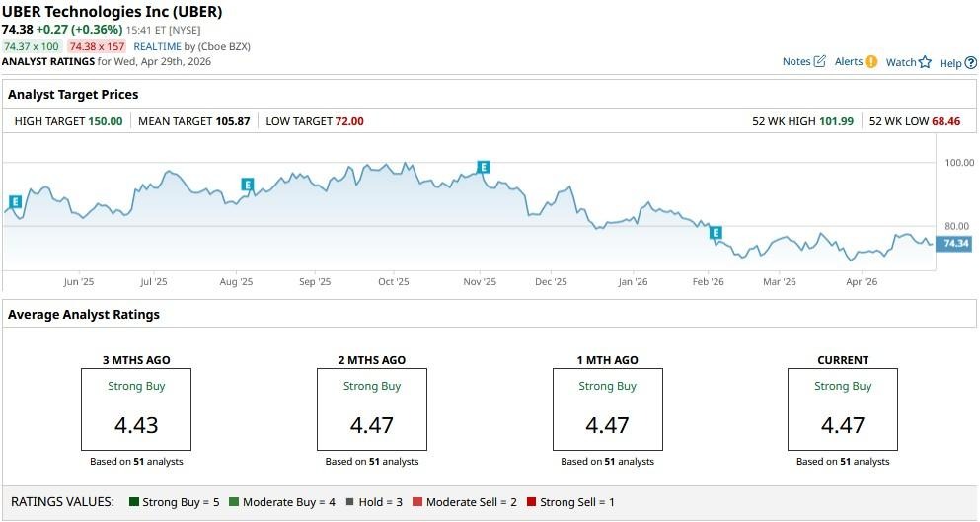
Task: Click Based on 51 analysts under CURRENT
Action: [x=843, y=462]
